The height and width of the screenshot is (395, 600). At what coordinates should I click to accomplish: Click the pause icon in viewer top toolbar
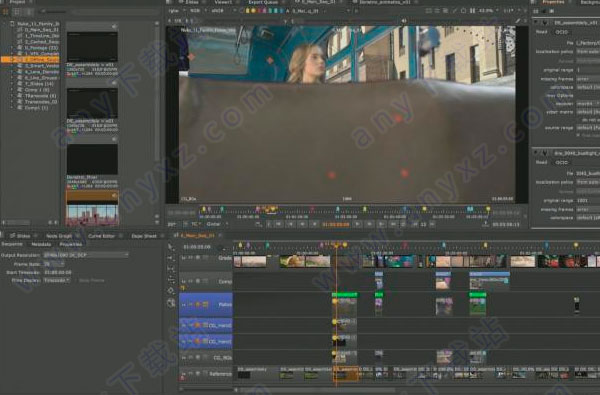coord(473,11)
